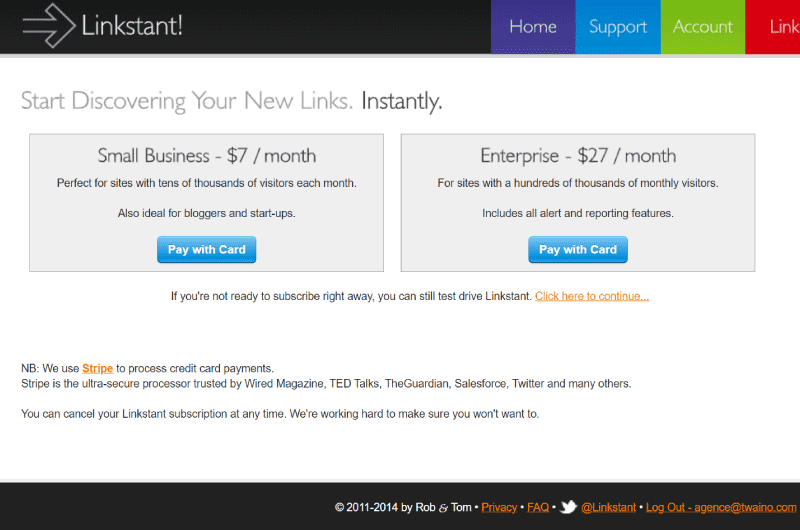
Task: Click the Linkstant arrow logo icon
Action: click(49, 26)
